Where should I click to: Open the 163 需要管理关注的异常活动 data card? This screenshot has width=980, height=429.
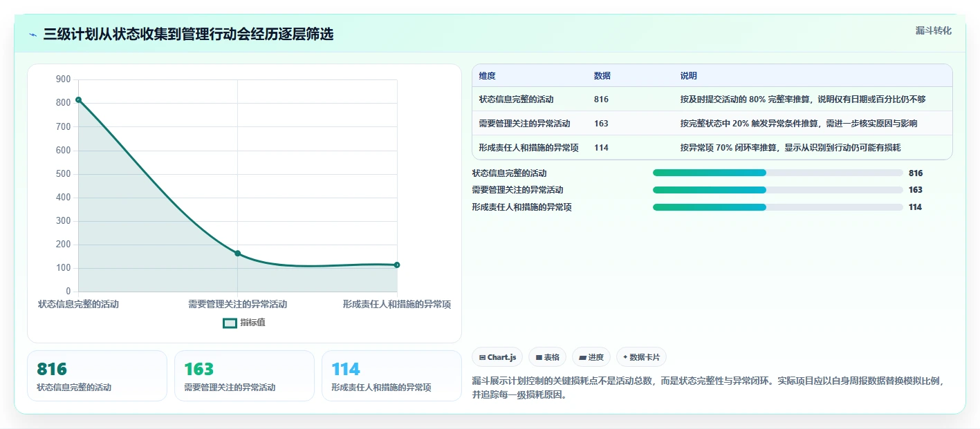[x=244, y=376]
